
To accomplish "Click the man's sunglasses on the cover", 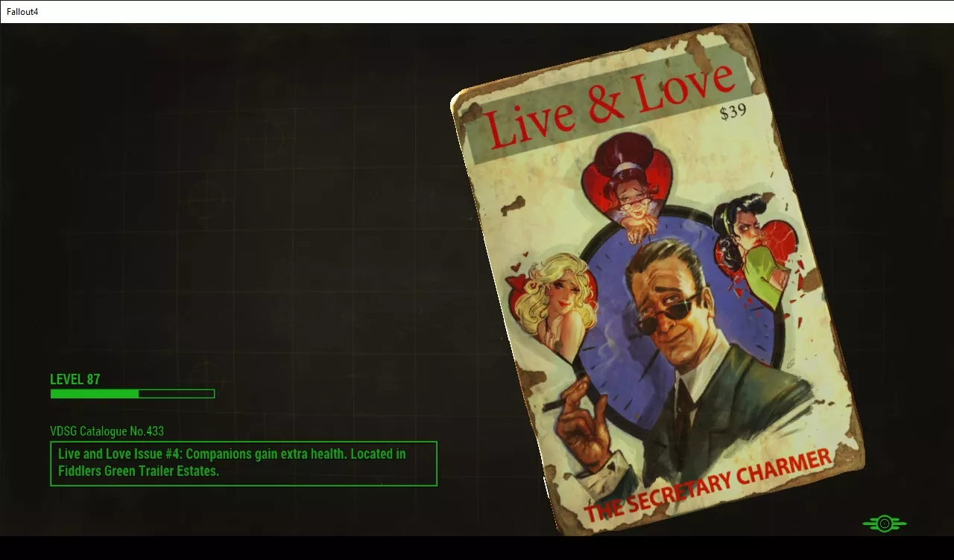I will (x=669, y=308).
